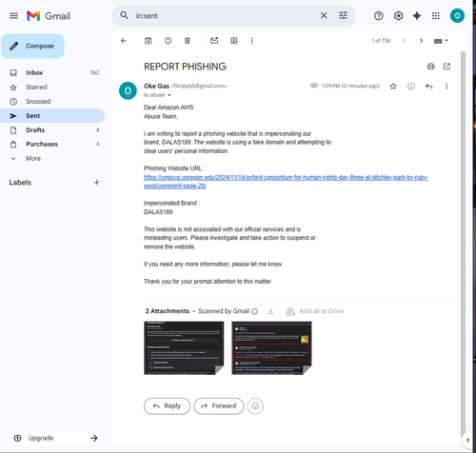Screen dimensions: 476x453
Task: Show search options sliders icon
Action: tap(343, 15)
